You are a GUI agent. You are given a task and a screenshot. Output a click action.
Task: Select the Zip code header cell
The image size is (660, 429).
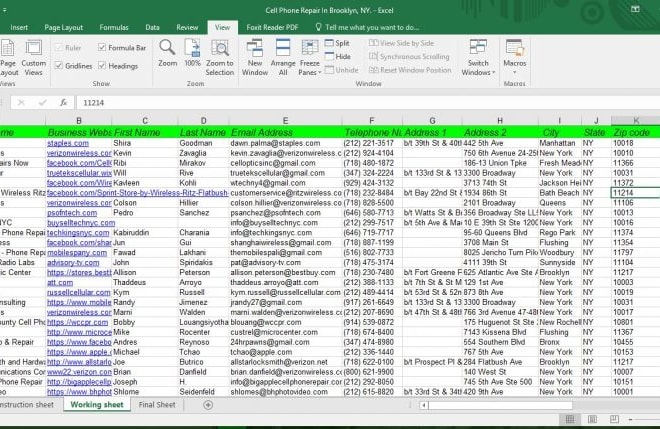[x=636, y=132]
